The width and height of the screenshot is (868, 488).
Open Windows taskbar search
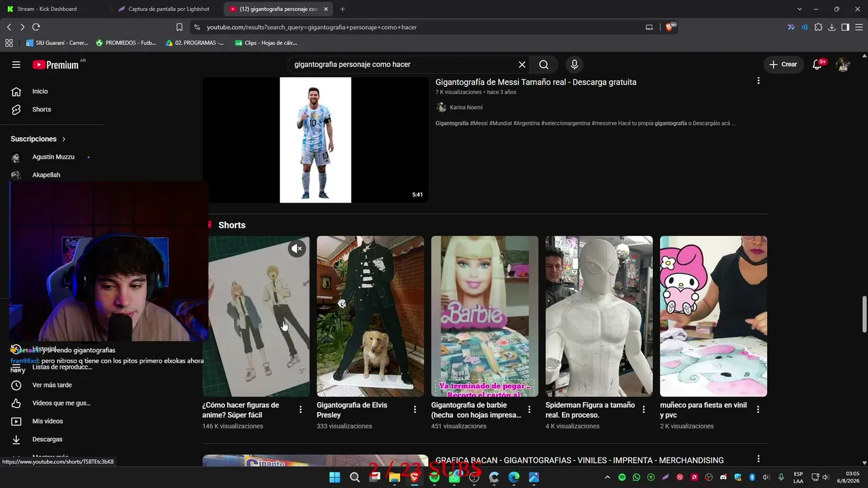click(x=355, y=477)
